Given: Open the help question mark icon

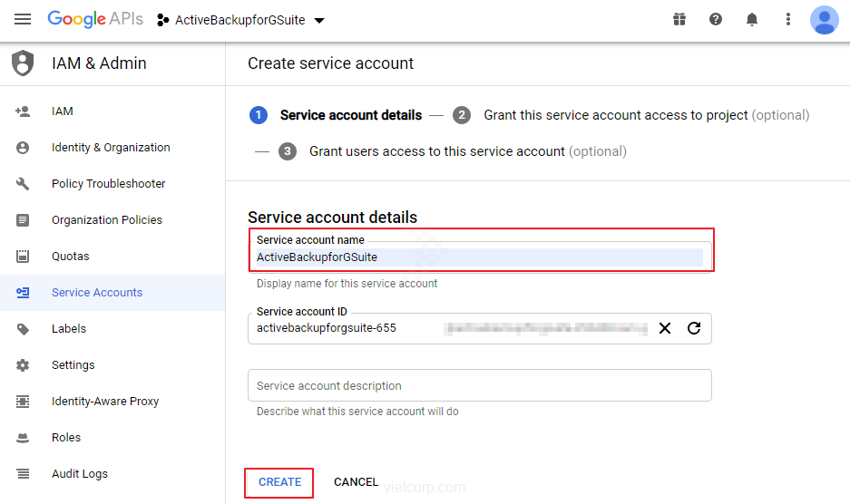Looking at the screenshot, I should tap(716, 19).
